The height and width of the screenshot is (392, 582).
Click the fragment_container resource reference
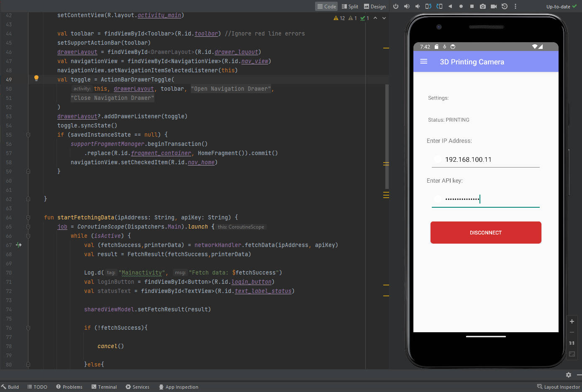click(x=161, y=153)
